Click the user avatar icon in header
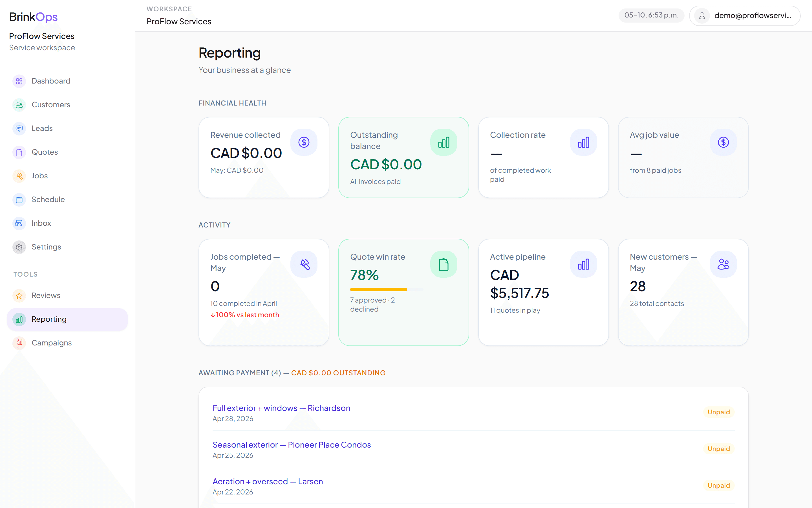The height and width of the screenshot is (508, 812). pos(701,16)
